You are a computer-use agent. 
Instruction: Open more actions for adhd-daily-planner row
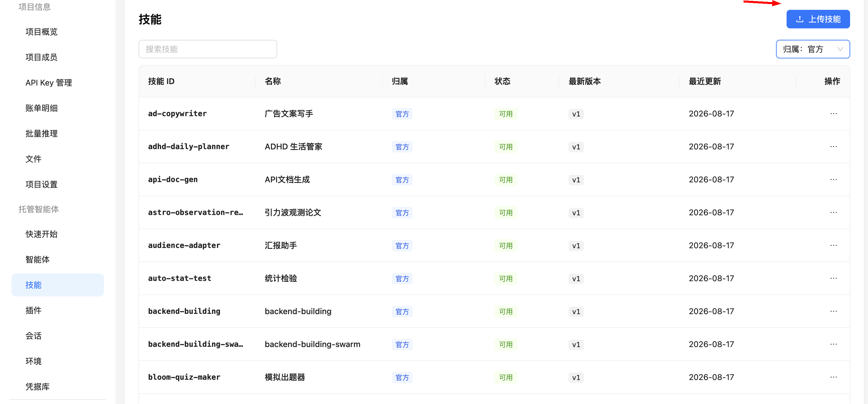tap(833, 147)
